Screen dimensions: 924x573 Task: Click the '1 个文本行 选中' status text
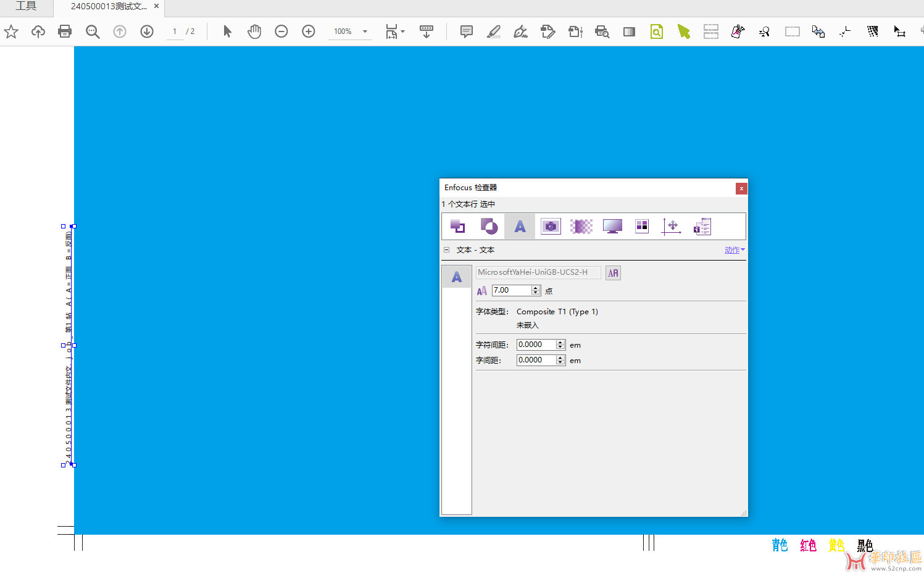[x=468, y=204]
